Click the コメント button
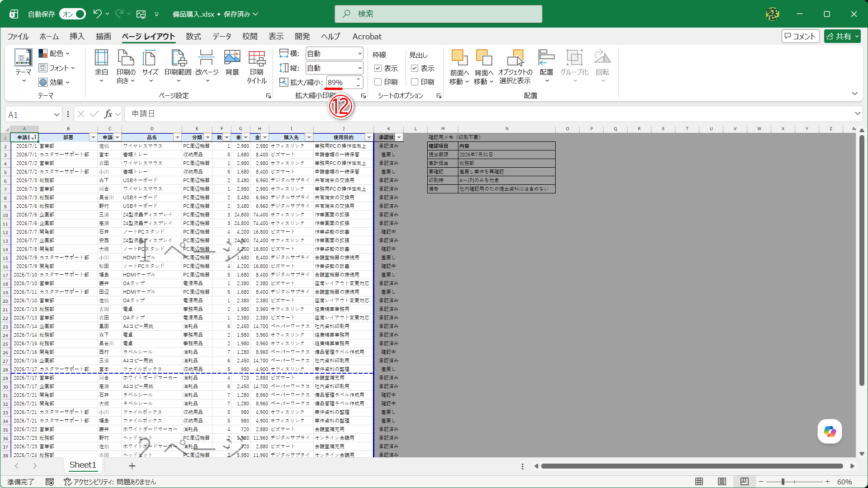Screen dimensions: 868x488 (x=800, y=36)
